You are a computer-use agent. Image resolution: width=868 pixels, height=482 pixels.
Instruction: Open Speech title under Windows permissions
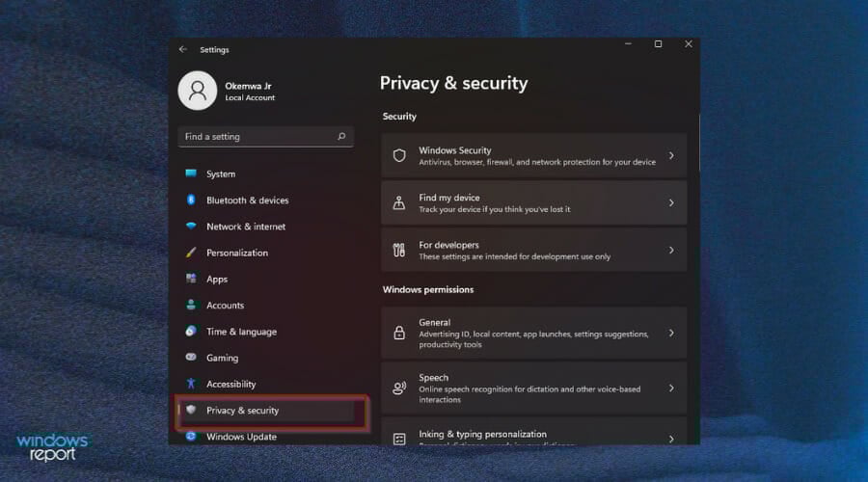coord(433,378)
